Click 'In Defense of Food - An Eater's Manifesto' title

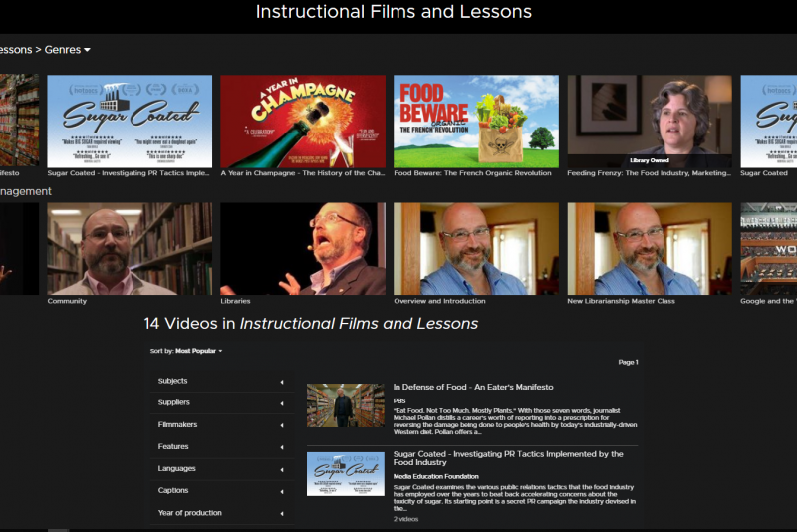click(x=473, y=387)
